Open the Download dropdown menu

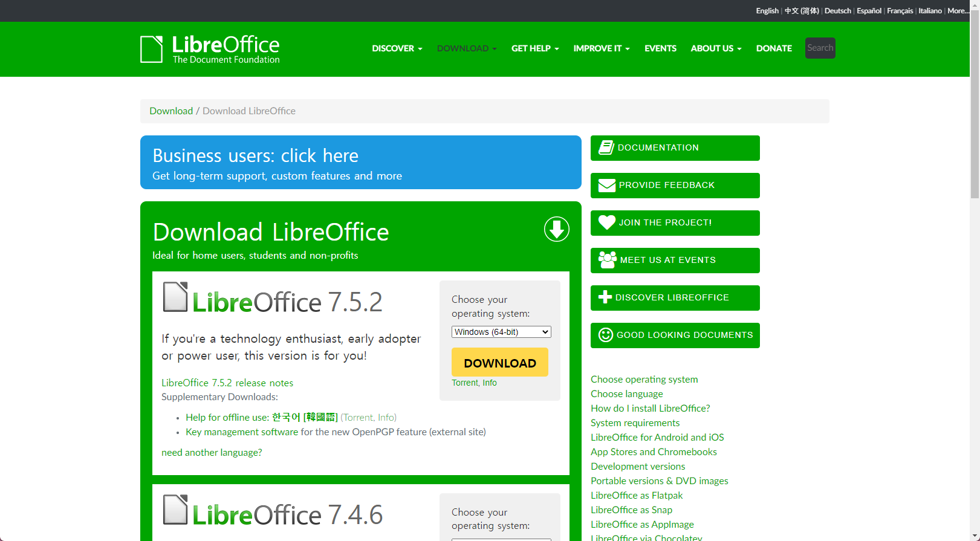(x=467, y=48)
